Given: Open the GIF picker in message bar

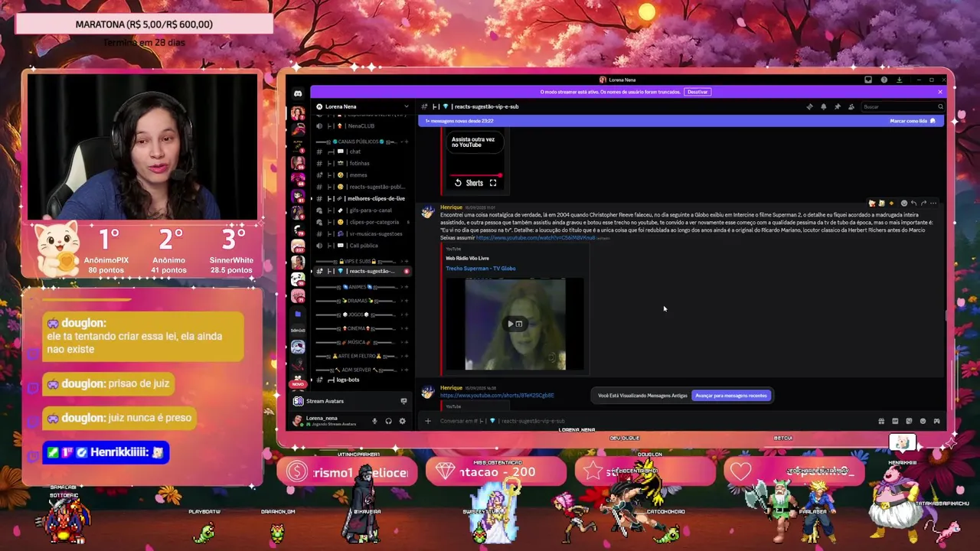Looking at the screenshot, I should tap(895, 421).
